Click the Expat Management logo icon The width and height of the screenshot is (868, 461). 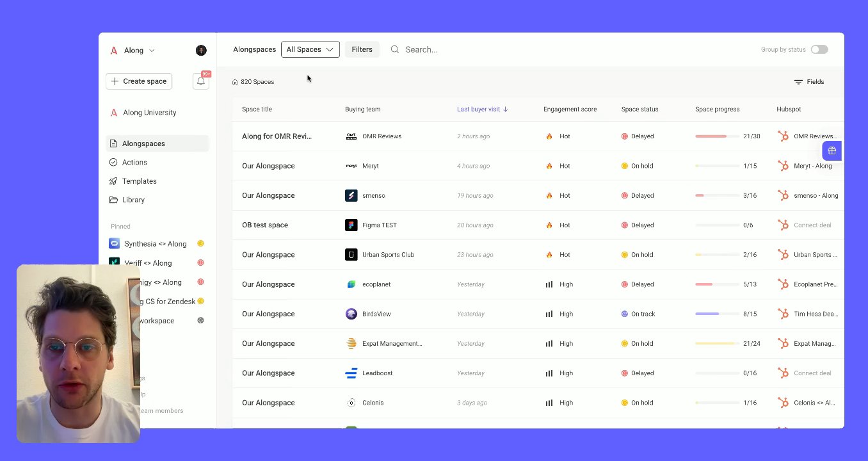coord(351,343)
